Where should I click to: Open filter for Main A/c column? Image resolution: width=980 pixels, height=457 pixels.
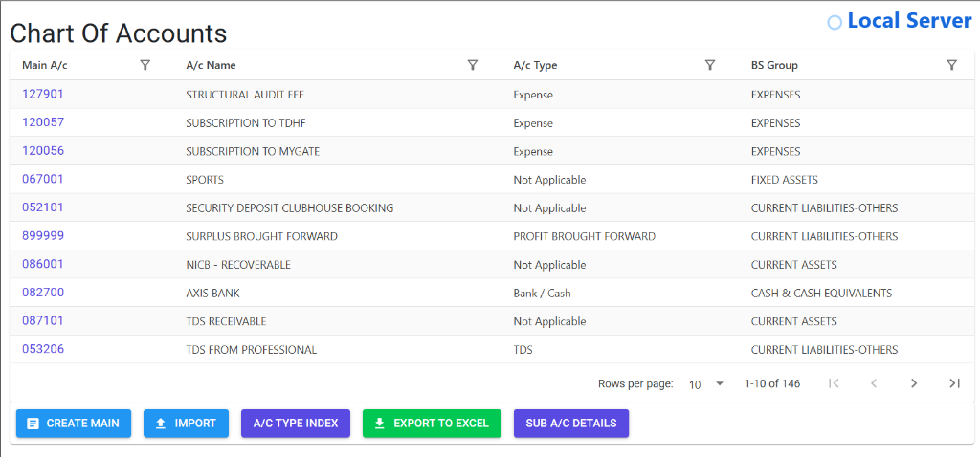[x=145, y=65]
